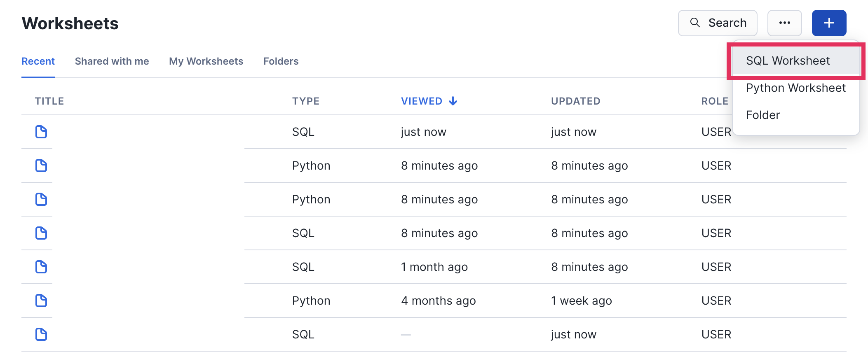868x359 pixels.
Task: Switch to the Recent tab
Action: [x=38, y=61]
